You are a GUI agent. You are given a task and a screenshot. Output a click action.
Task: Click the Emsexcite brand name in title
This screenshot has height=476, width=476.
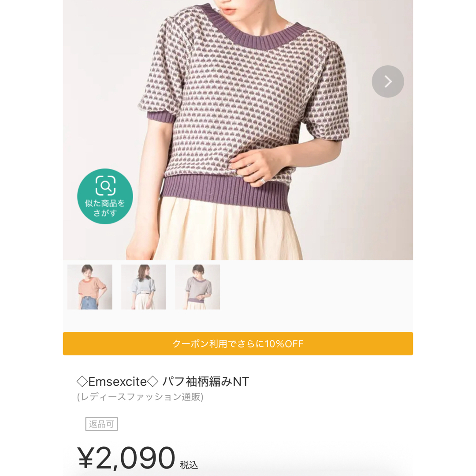(118, 382)
